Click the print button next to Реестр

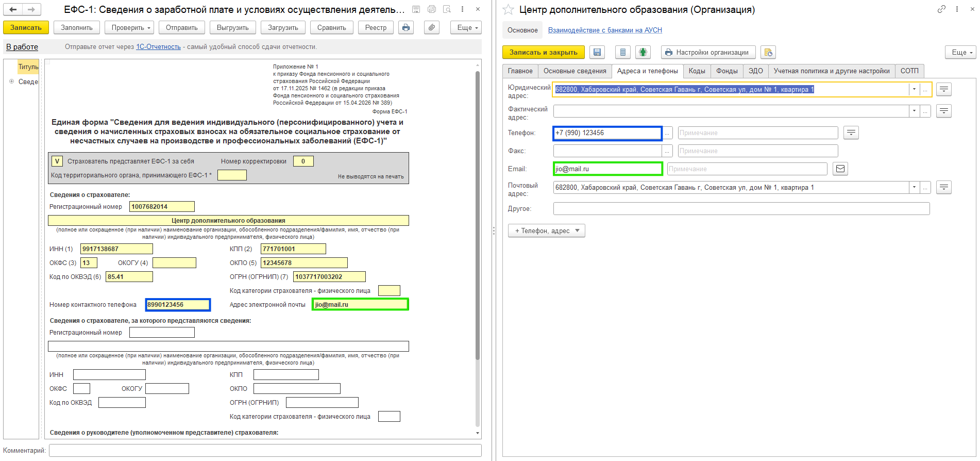406,28
